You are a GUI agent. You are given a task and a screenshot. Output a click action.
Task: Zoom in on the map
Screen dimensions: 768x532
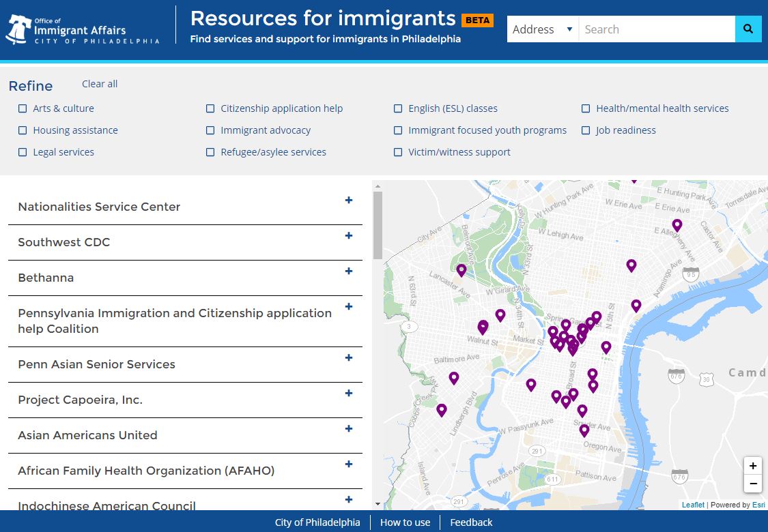point(752,466)
